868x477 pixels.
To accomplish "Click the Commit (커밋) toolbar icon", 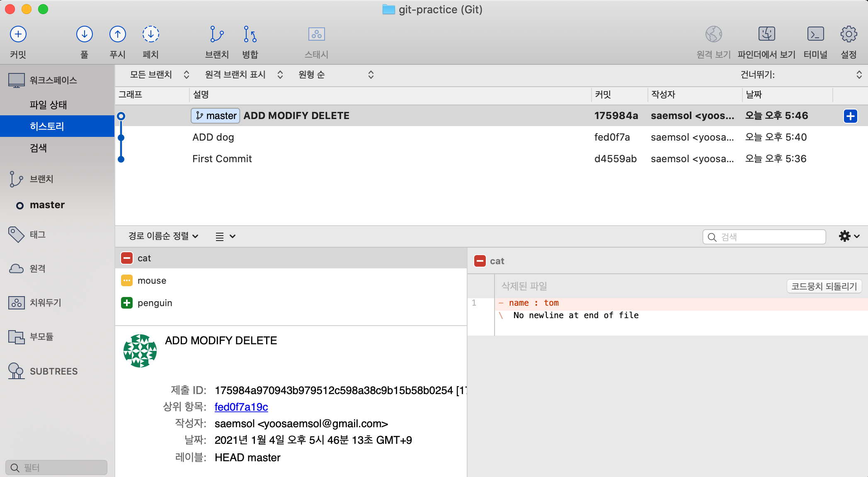I will [x=18, y=34].
